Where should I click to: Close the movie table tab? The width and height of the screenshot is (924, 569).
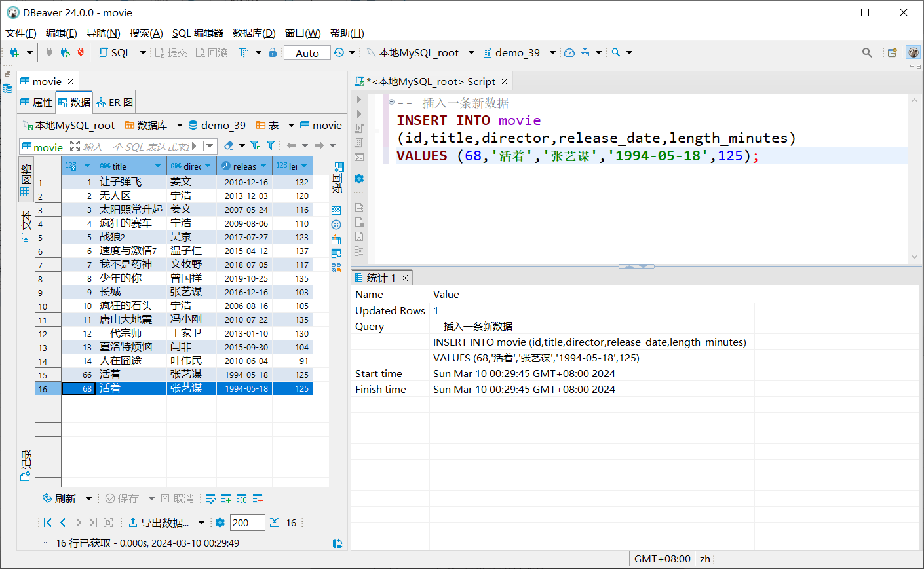click(71, 81)
